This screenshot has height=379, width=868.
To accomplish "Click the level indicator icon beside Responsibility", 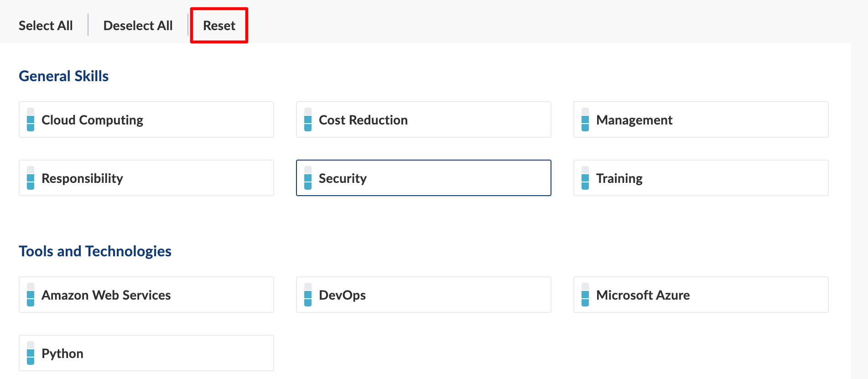I will (x=31, y=178).
